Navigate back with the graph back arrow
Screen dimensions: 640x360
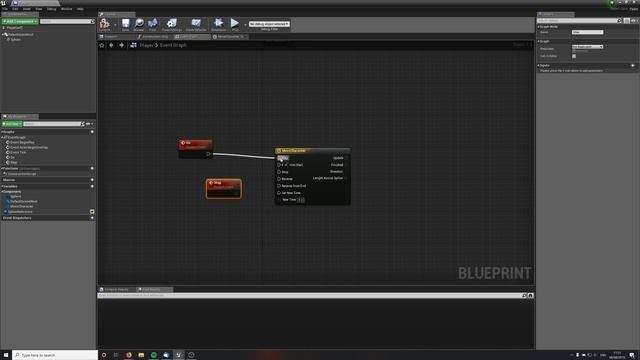click(x=111, y=45)
